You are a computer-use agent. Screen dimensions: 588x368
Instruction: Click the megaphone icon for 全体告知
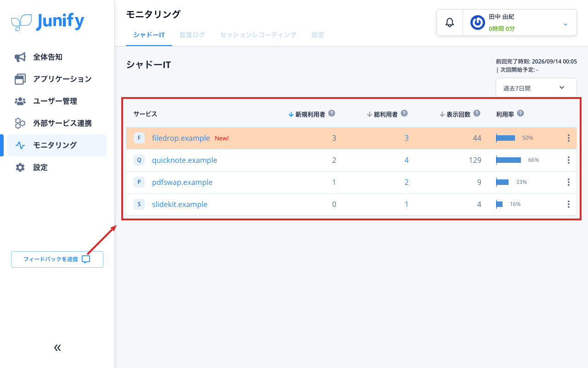(20, 57)
